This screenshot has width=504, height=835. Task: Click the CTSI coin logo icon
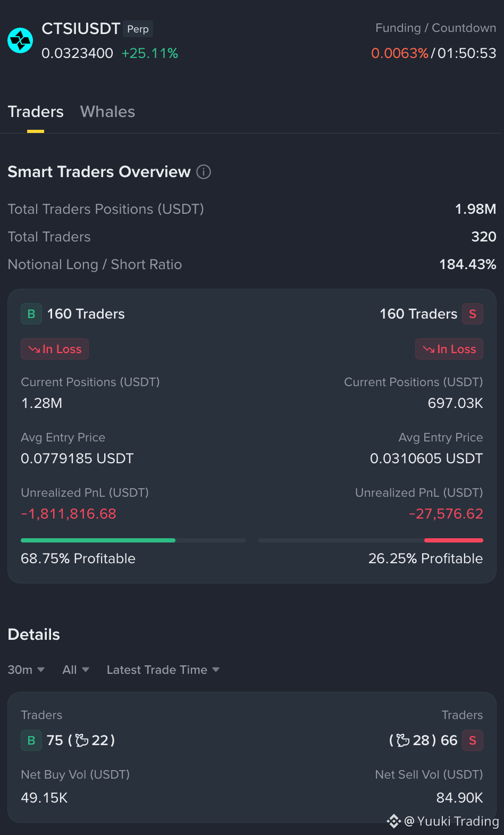pyautogui.click(x=20, y=40)
